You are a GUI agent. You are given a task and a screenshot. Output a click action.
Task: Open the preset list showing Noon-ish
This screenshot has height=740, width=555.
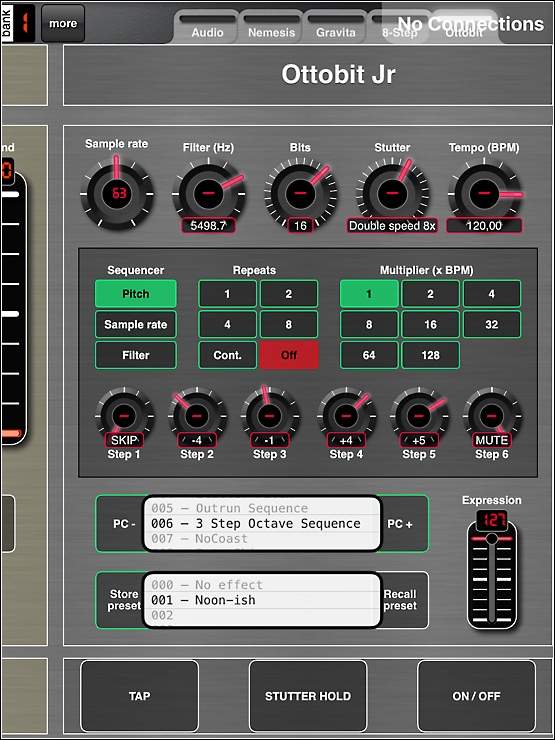(262, 600)
